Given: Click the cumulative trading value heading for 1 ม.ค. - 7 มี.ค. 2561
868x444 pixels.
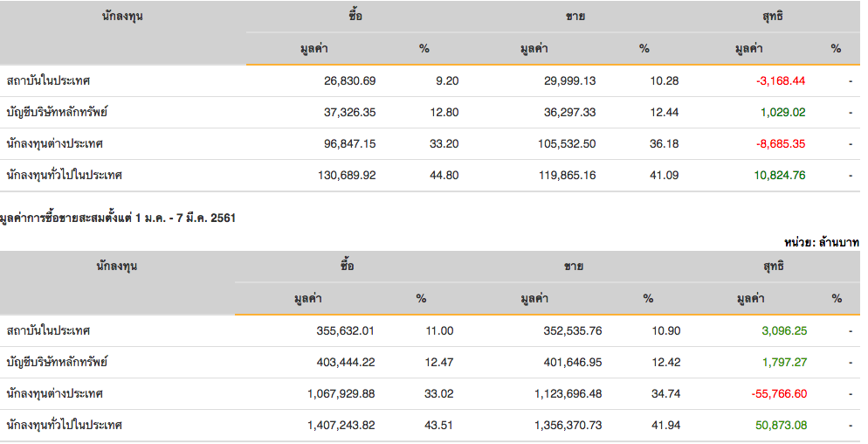Looking at the screenshot, I should (x=118, y=218).
